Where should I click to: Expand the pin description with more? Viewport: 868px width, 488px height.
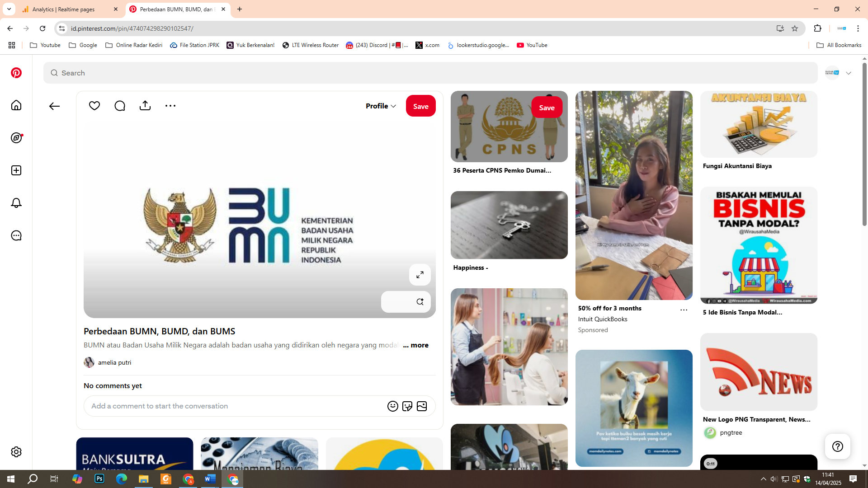[416, 345]
